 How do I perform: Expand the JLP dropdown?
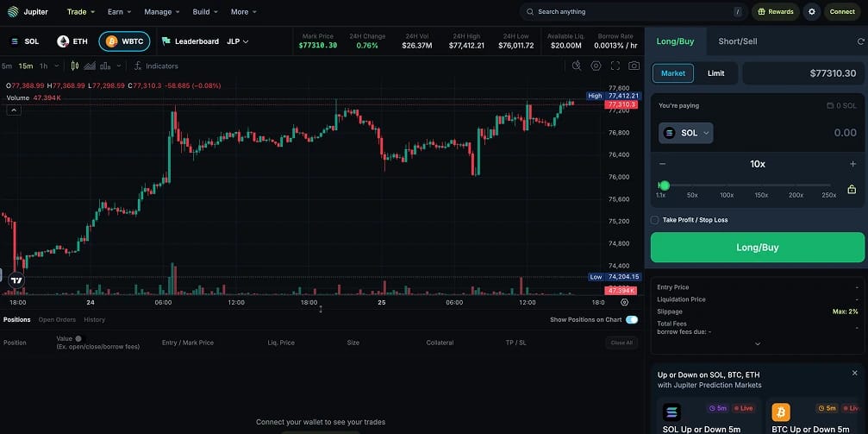(x=238, y=41)
